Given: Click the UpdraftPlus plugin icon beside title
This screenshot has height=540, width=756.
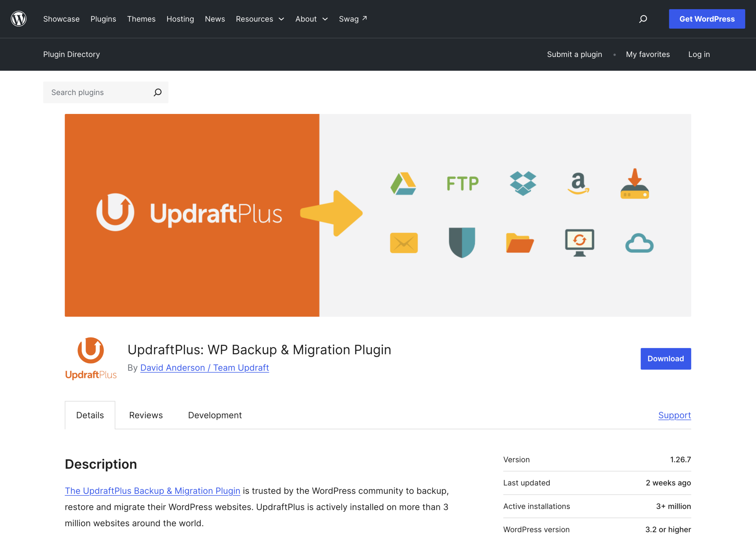Looking at the screenshot, I should [91, 358].
